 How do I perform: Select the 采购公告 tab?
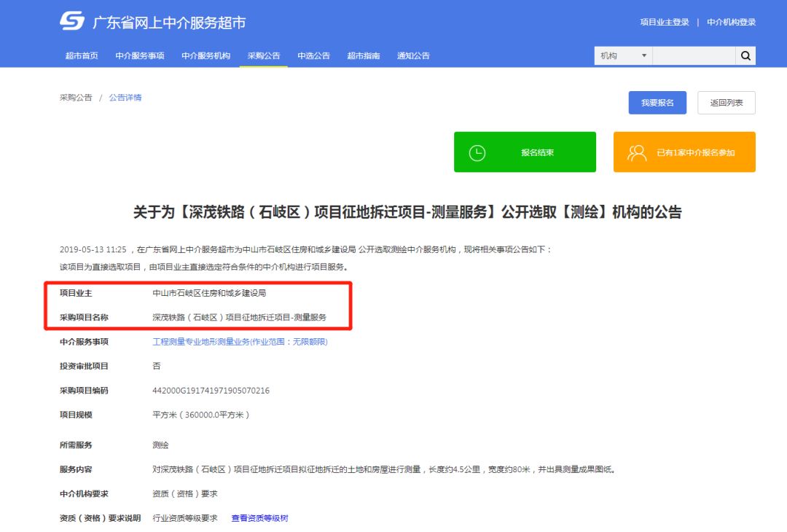(x=264, y=55)
